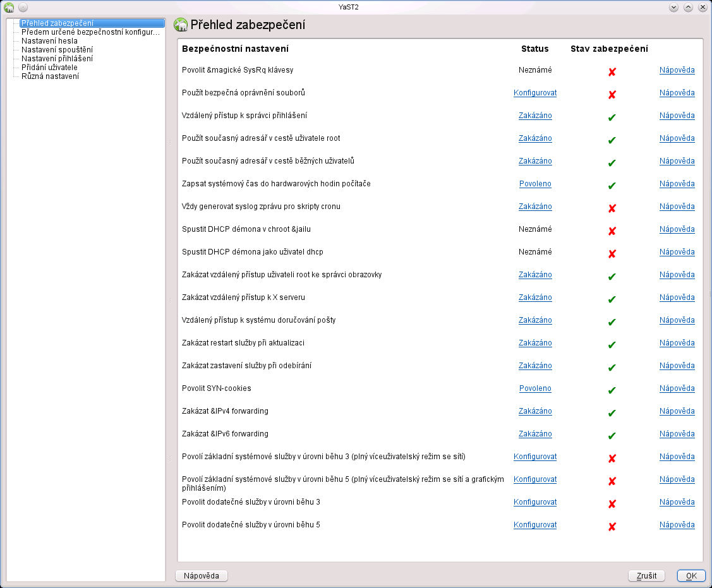Click Neznámé status for DHCP démona v chroot

tap(535, 229)
